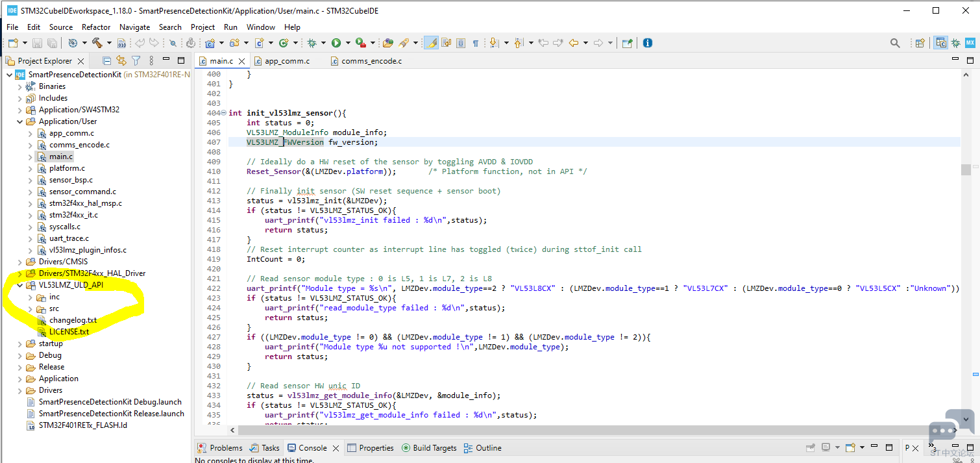The width and height of the screenshot is (980, 463).
Task: Open the Project Explorer filter icon
Action: (x=136, y=60)
